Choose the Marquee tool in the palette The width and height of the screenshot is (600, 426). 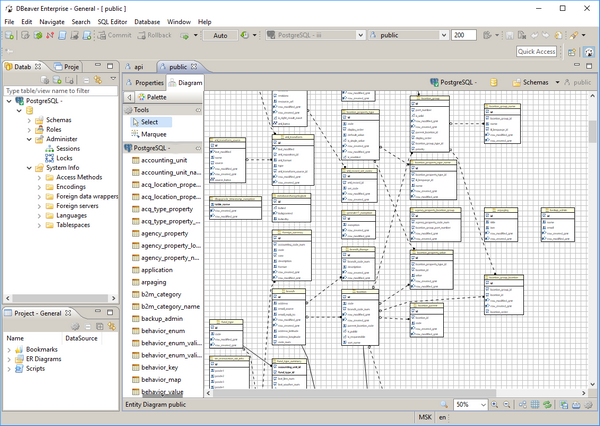pos(149,134)
